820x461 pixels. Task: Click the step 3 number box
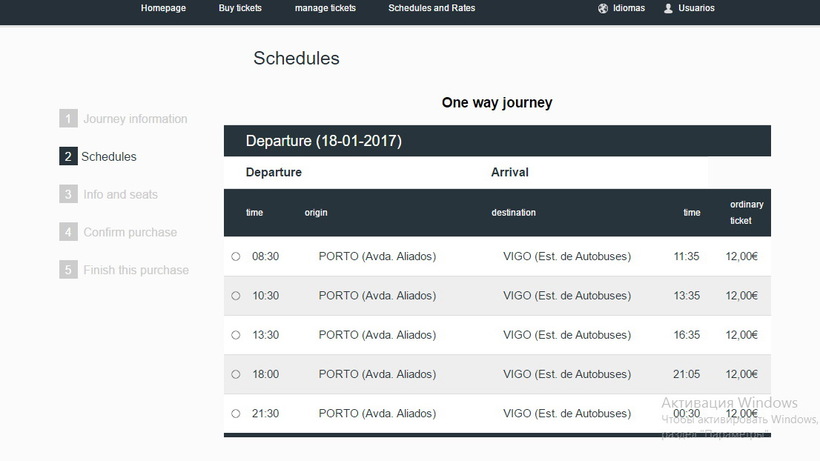pos(68,194)
